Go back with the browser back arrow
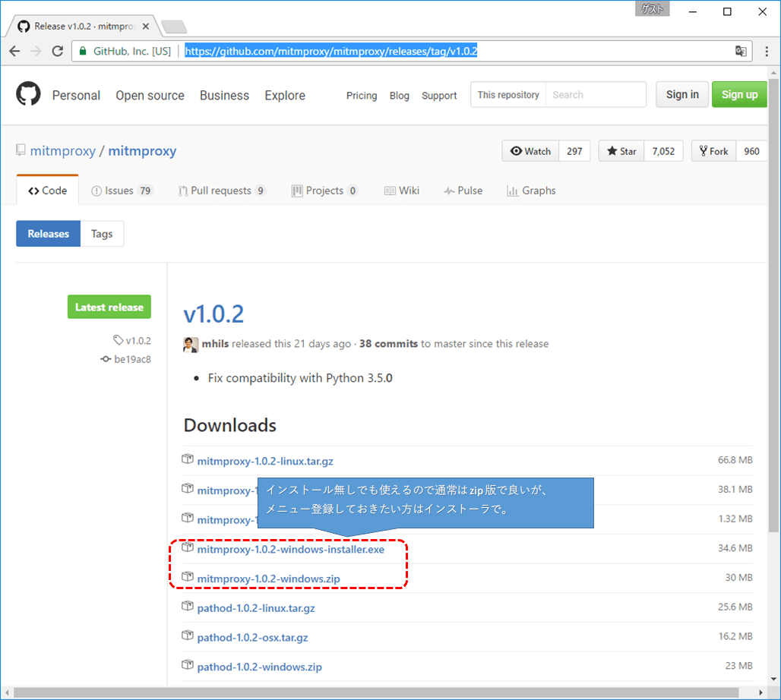Image resolution: width=781 pixels, height=700 pixels. [x=15, y=52]
